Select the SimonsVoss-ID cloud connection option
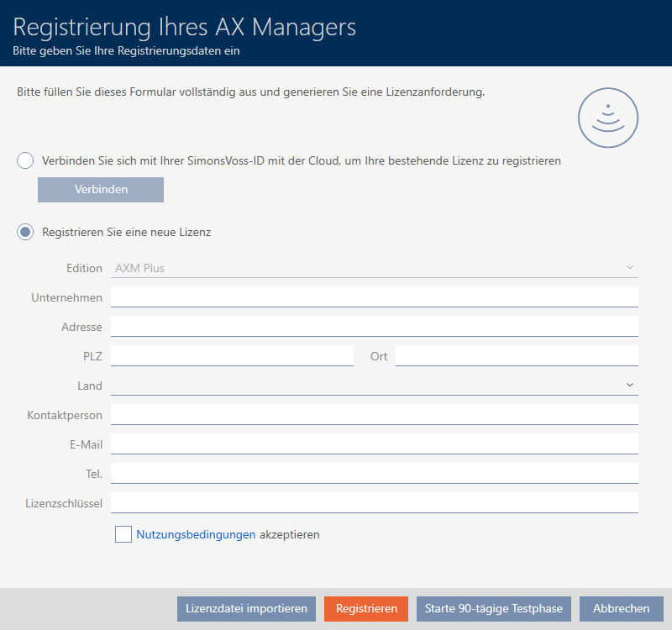Screen dimensions: 672x630 pyautogui.click(x=26, y=160)
